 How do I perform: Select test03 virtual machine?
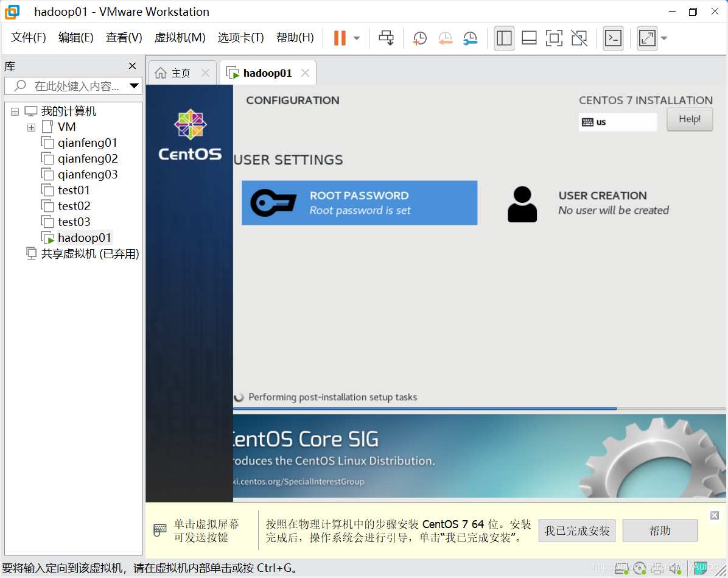tap(74, 222)
